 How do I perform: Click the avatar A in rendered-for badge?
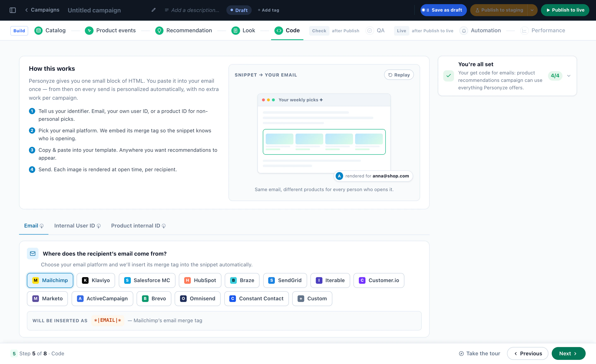tap(339, 176)
